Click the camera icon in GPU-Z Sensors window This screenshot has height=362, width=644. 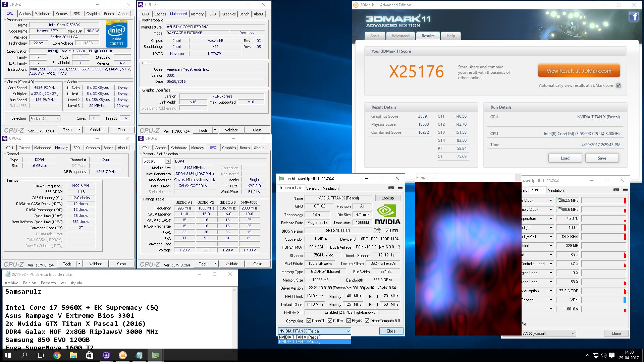tap(616, 190)
